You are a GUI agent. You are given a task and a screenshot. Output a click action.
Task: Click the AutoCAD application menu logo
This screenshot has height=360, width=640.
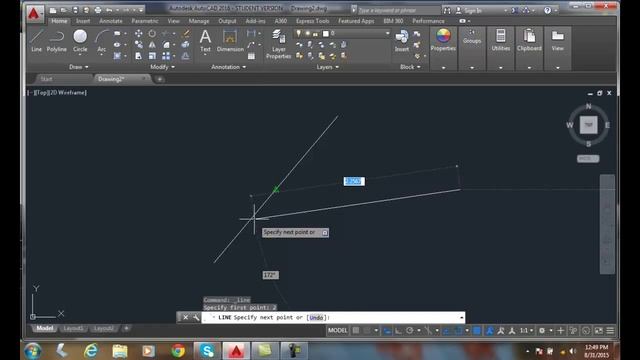click(34, 13)
